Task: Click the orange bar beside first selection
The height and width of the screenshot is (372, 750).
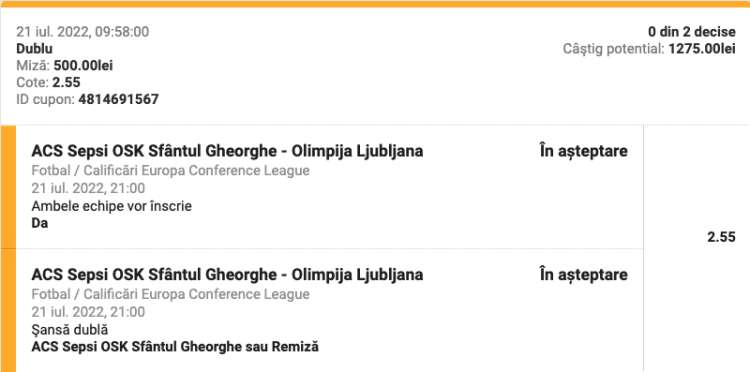Action: point(8,187)
